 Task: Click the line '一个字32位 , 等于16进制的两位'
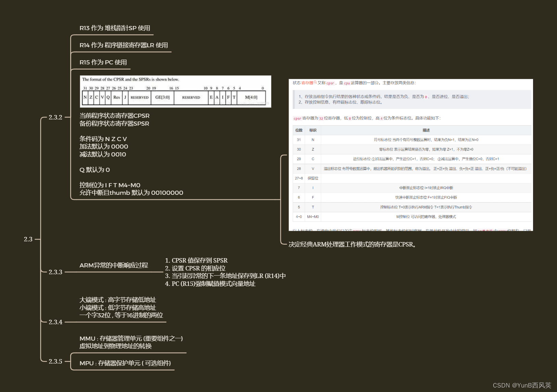pyautogui.click(x=121, y=315)
